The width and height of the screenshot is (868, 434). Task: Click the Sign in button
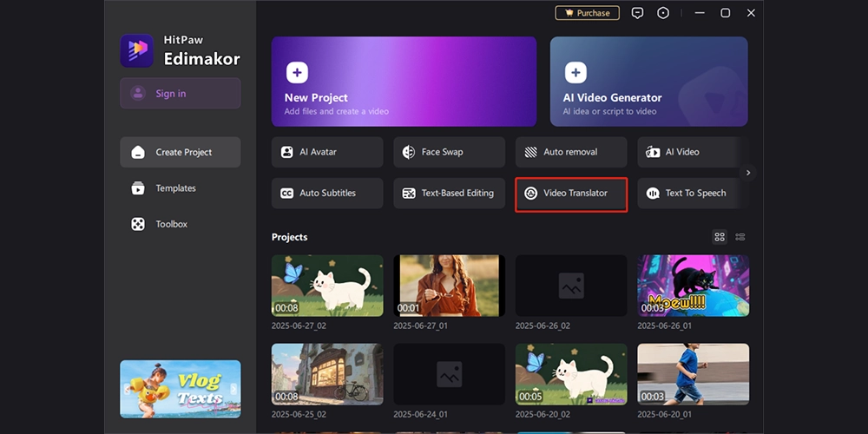coord(180,93)
